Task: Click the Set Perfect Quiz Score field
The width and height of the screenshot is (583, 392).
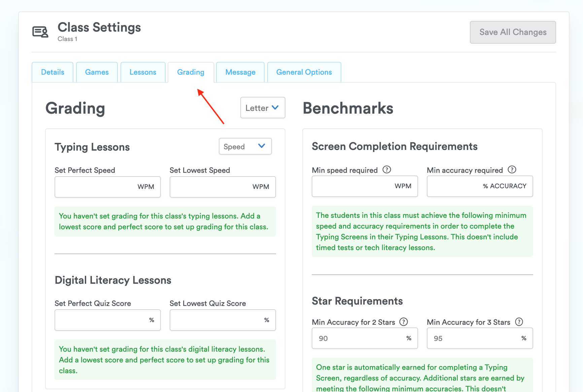Action: pos(107,320)
